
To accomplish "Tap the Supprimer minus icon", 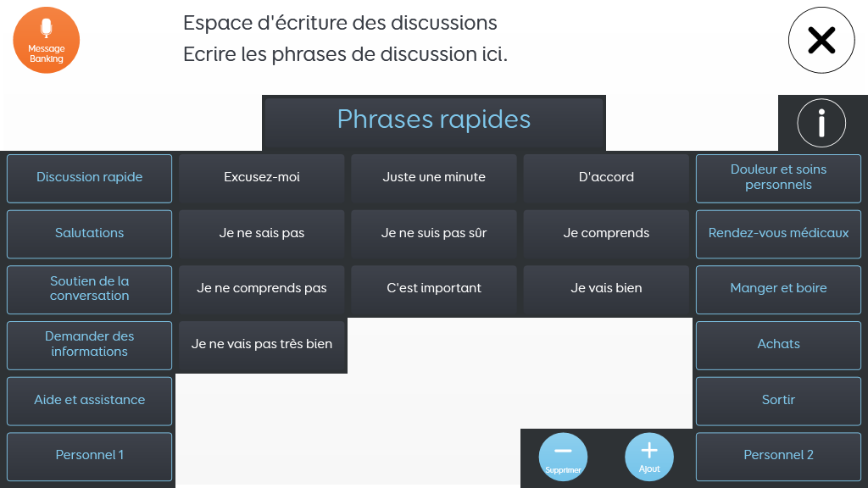I will [x=563, y=457].
